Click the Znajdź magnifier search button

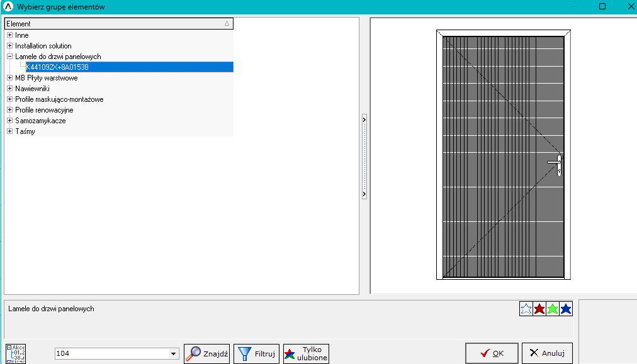tap(206, 354)
